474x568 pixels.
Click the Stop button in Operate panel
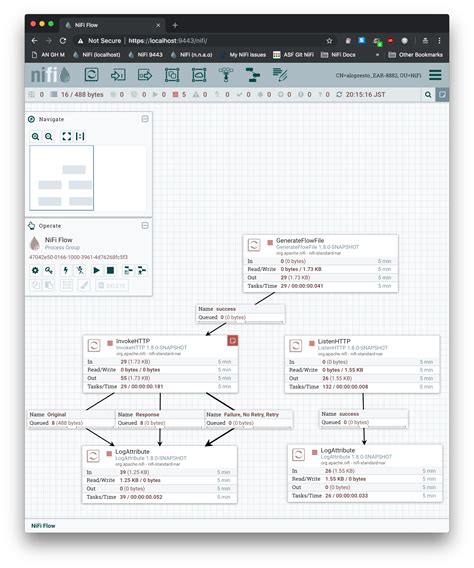coord(110,270)
